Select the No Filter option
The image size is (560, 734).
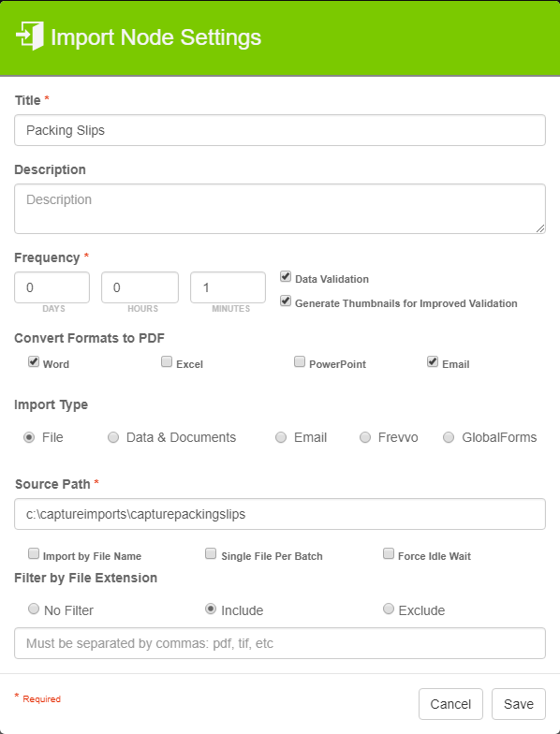[34, 609]
